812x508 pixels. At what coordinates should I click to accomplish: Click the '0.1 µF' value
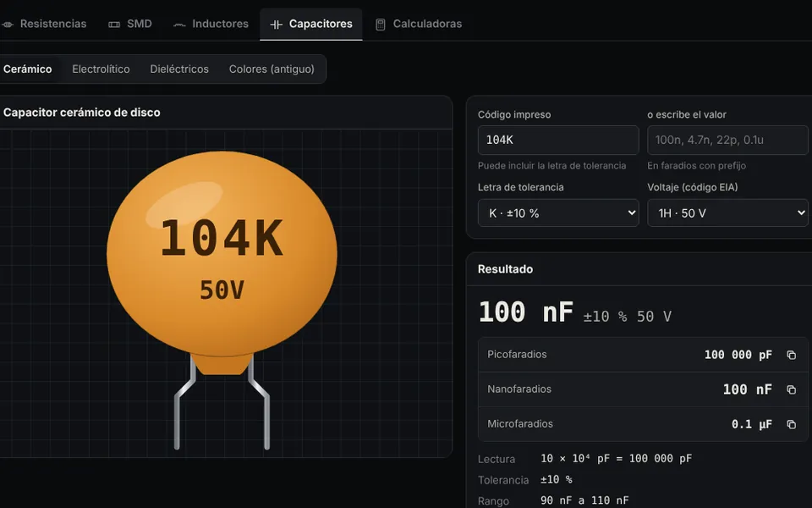coord(751,424)
